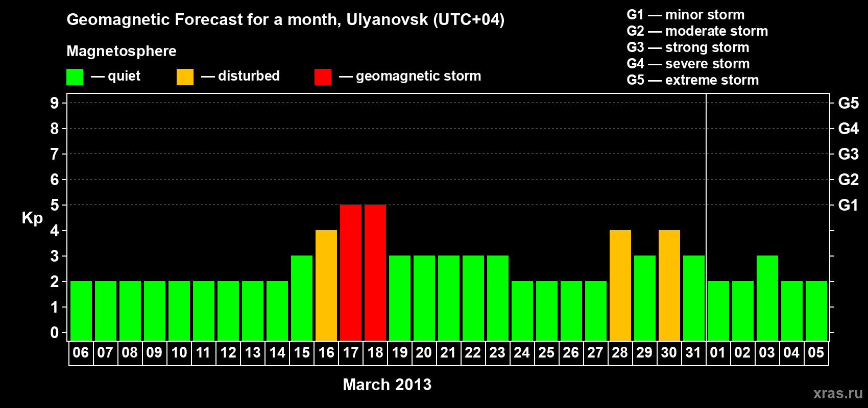
Task: Click the 'G3 — strong storm' legend line
Action: [x=688, y=47]
